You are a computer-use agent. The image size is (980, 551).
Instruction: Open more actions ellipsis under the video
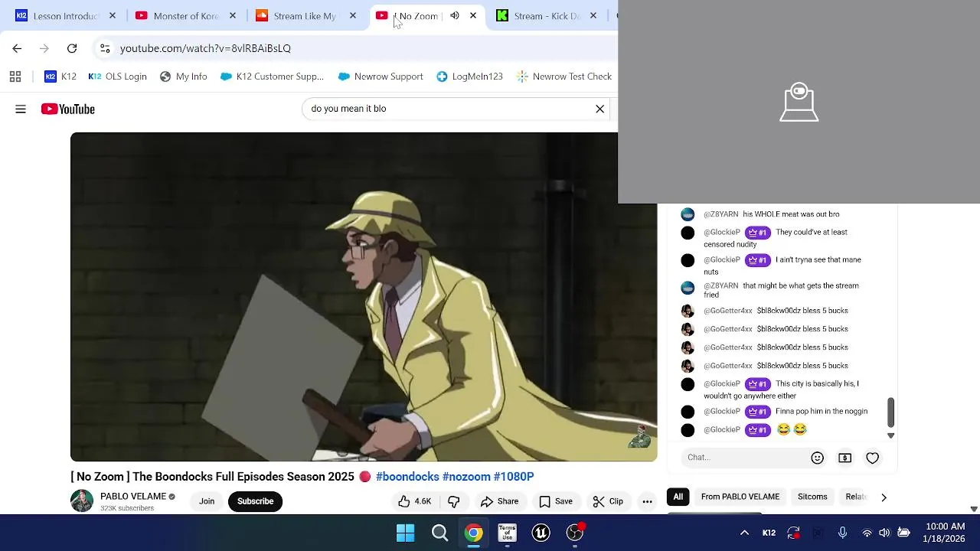pos(647,501)
